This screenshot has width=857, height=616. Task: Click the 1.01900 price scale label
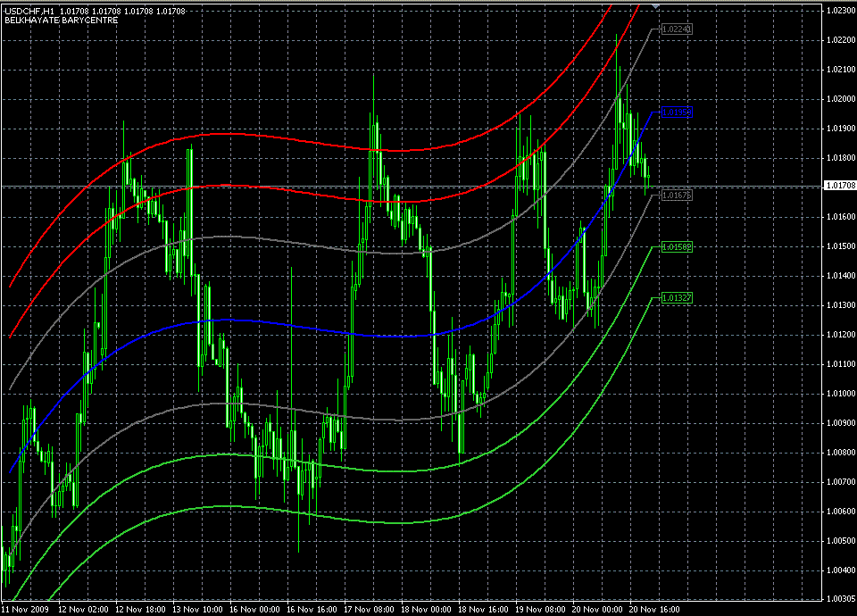(x=841, y=129)
